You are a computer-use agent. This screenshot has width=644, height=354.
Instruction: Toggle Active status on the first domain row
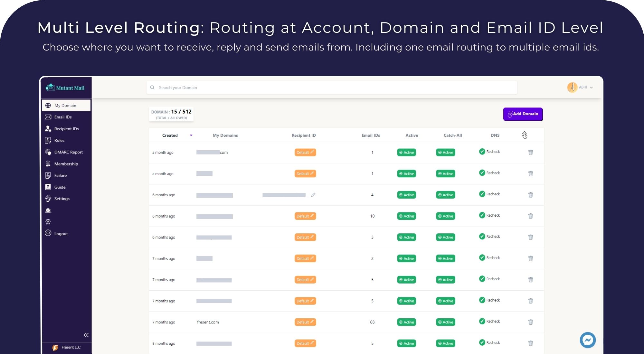point(406,152)
